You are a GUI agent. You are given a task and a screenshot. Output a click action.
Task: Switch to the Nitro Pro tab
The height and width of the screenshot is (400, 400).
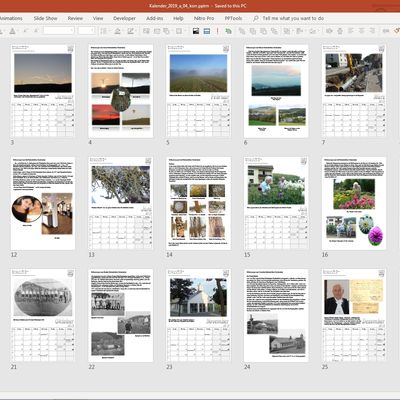[204, 18]
